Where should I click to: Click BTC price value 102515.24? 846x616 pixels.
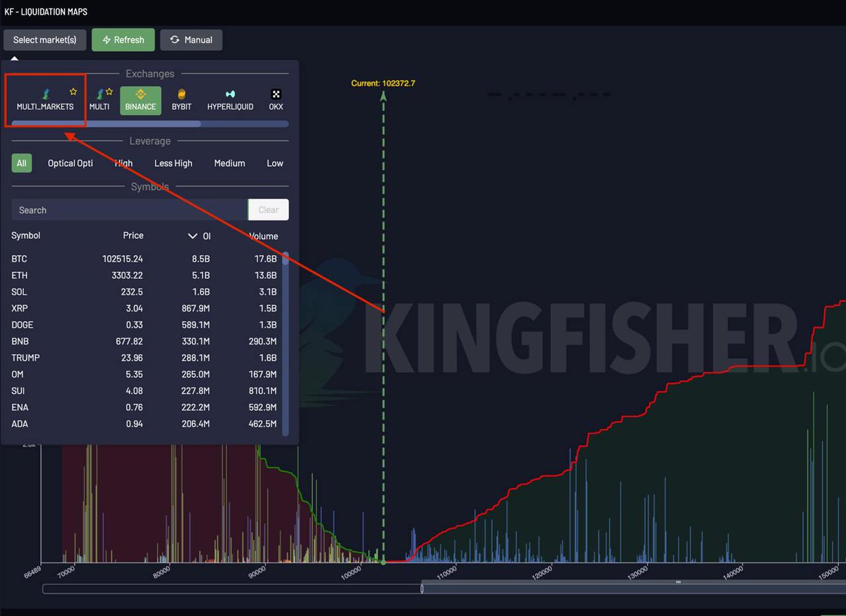[x=123, y=259]
